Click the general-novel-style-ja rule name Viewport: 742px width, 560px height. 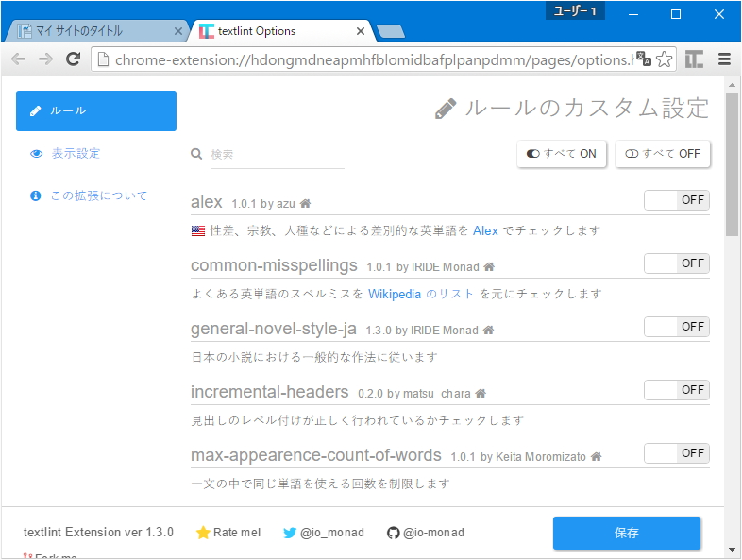[x=274, y=329]
